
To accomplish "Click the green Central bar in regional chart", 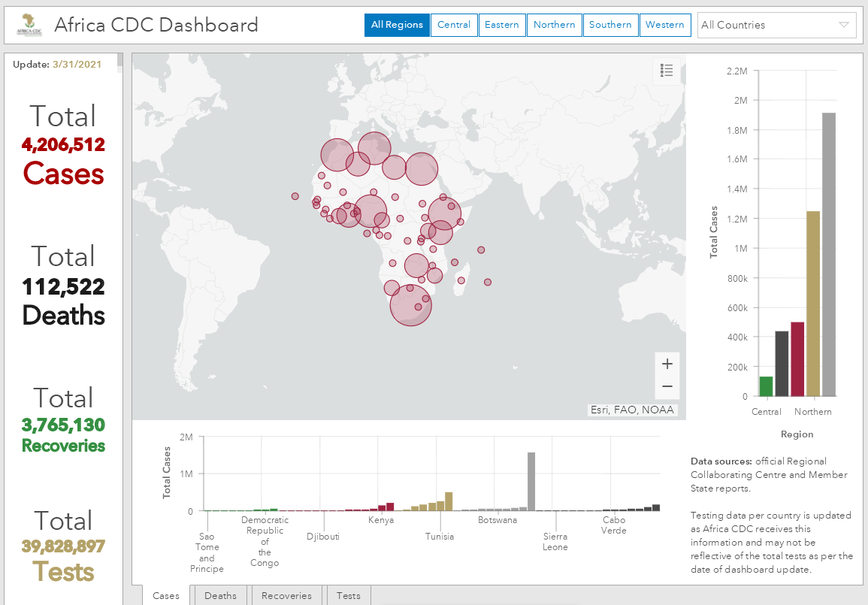I will [x=766, y=386].
